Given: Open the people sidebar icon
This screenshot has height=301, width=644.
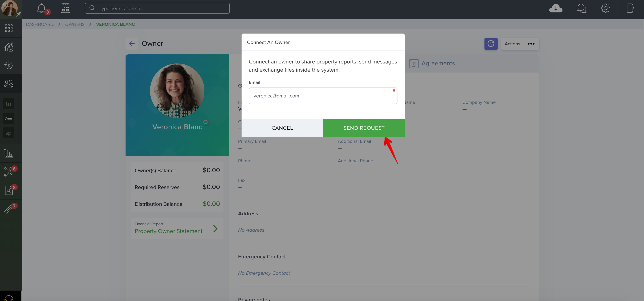Looking at the screenshot, I should (x=9, y=84).
